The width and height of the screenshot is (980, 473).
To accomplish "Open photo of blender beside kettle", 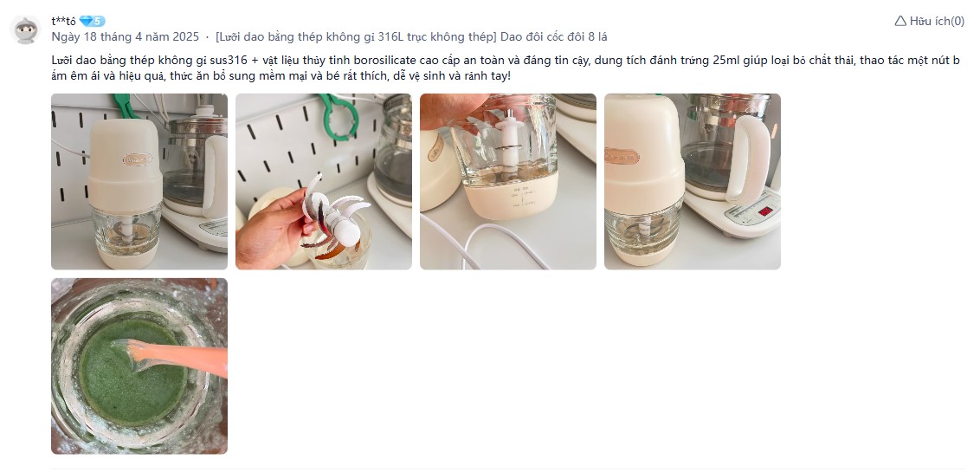I will 139,181.
